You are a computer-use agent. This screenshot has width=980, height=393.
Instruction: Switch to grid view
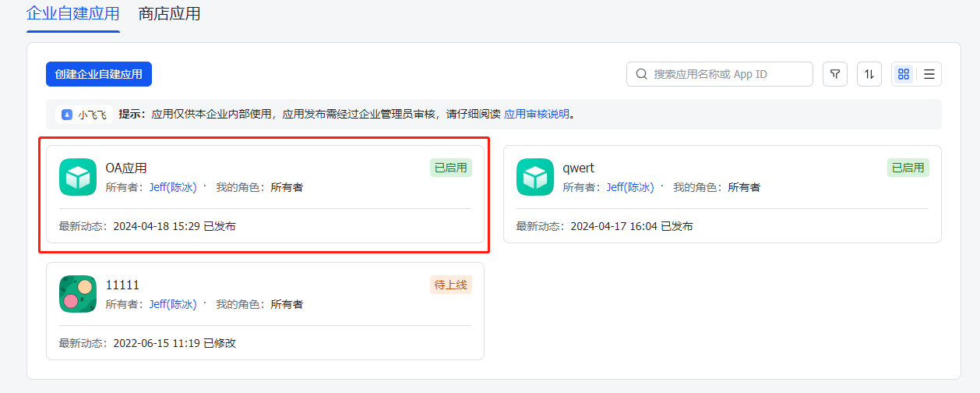[x=904, y=74]
